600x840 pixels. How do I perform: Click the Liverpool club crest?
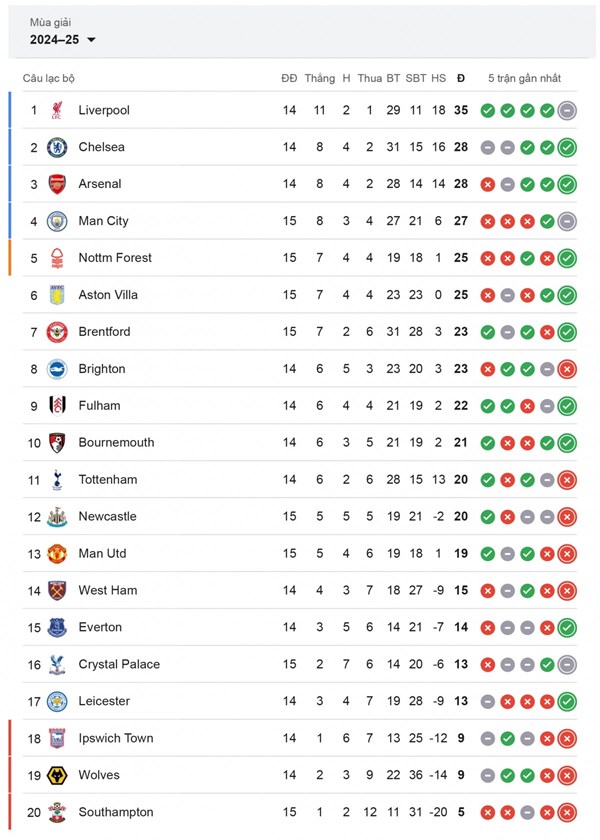pyautogui.click(x=57, y=110)
